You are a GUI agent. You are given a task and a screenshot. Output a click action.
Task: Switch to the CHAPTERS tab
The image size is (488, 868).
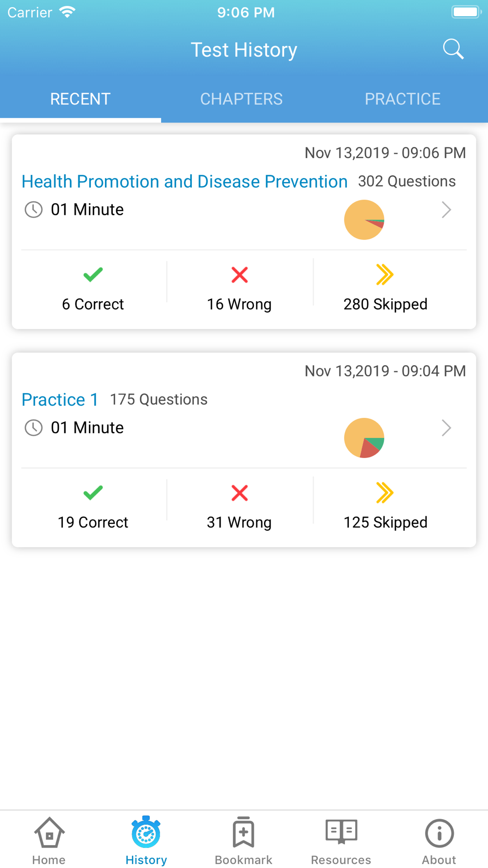(x=242, y=99)
